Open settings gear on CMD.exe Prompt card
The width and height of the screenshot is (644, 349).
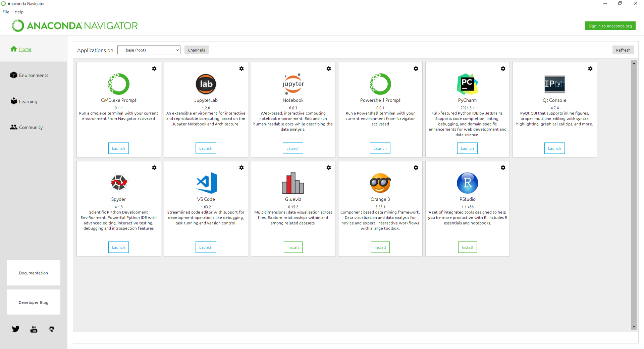coord(154,68)
